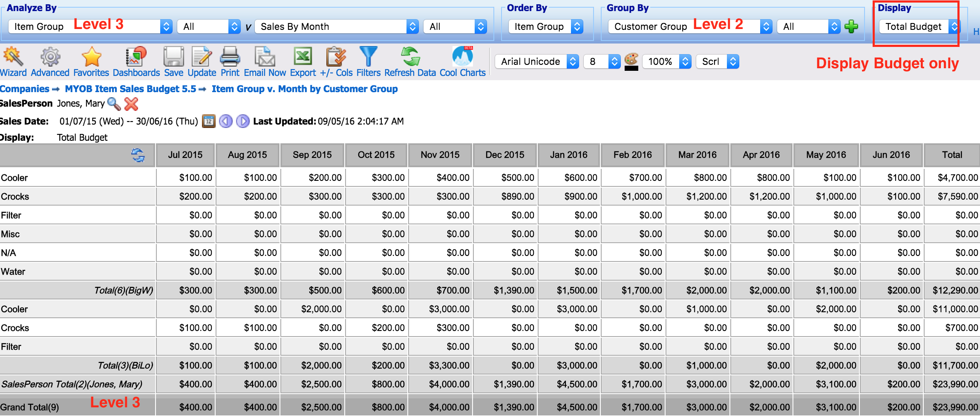This screenshot has width=980, height=418.
Task: Click the Refresh Data icon
Action: point(410,57)
